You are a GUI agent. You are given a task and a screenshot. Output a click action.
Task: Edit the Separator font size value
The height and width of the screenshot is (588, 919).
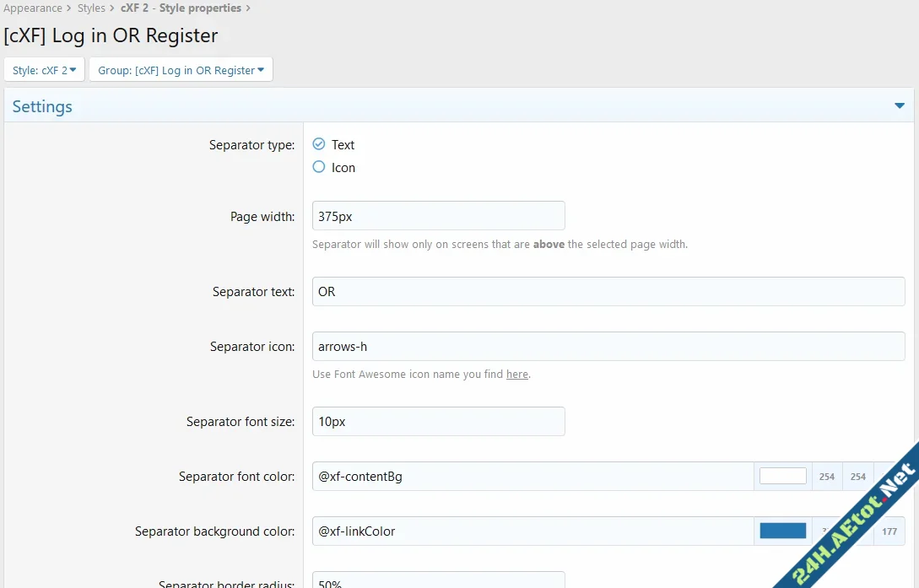click(438, 421)
